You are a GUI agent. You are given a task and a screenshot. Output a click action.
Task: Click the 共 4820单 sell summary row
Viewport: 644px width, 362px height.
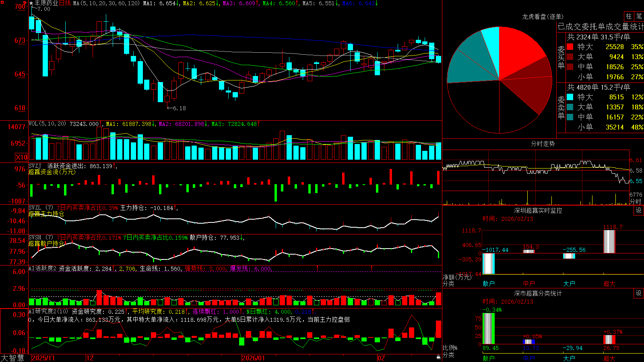[x=599, y=87]
